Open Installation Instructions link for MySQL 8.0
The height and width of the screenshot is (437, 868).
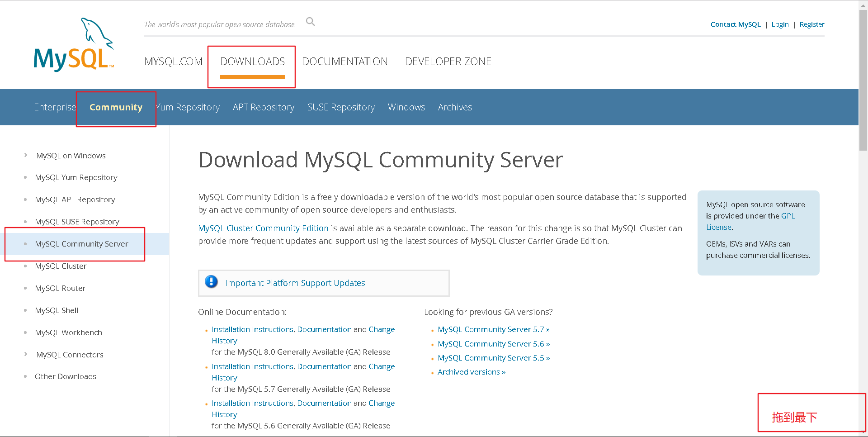pyautogui.click(x=252, y=329)
